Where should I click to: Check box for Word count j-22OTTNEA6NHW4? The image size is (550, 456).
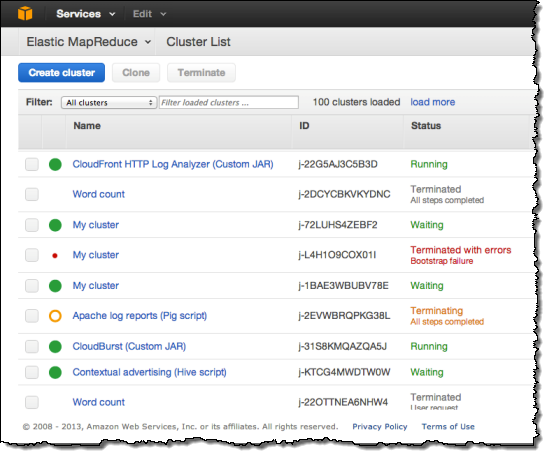click(32, 402)
